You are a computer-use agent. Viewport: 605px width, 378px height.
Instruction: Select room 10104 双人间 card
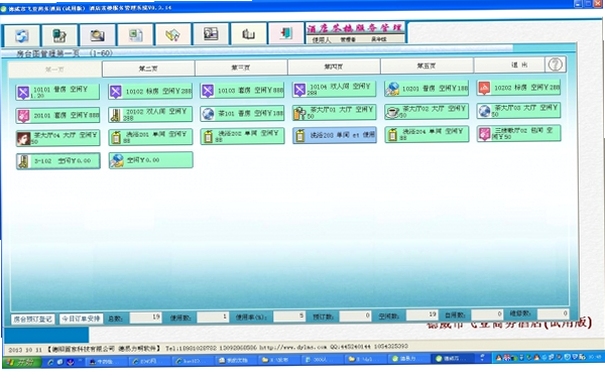tap(334, 89)
